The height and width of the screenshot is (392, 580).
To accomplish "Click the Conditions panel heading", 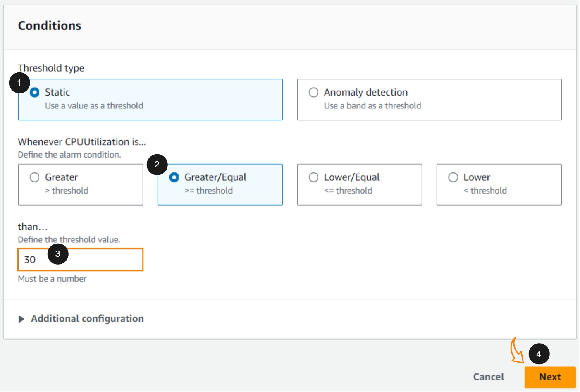I will click(x=50, y=26).
